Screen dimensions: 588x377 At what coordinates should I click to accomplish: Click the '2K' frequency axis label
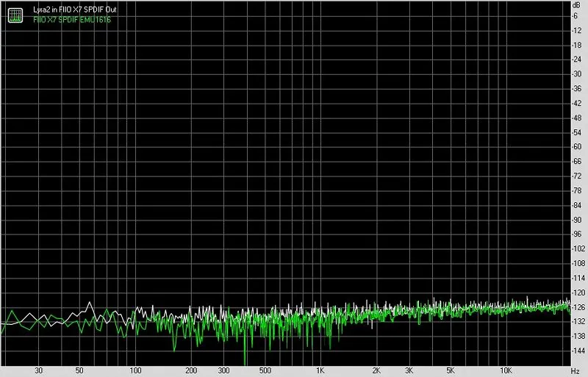[376, 370]
